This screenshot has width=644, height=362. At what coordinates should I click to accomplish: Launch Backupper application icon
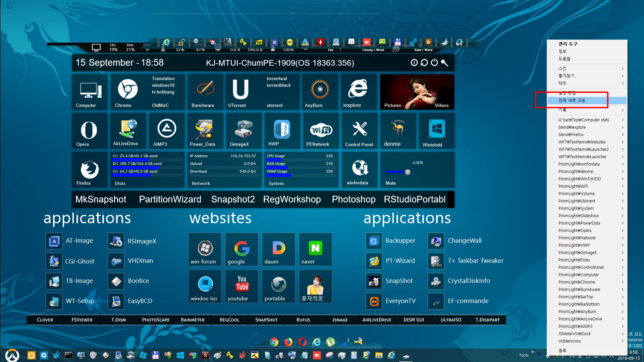(x=374, y=241)
